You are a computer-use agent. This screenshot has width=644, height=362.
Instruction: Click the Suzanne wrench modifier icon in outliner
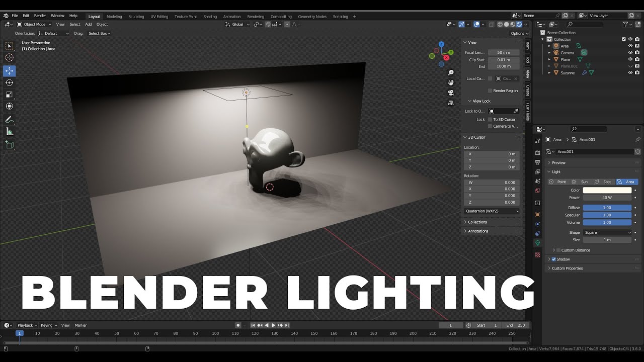585,73
